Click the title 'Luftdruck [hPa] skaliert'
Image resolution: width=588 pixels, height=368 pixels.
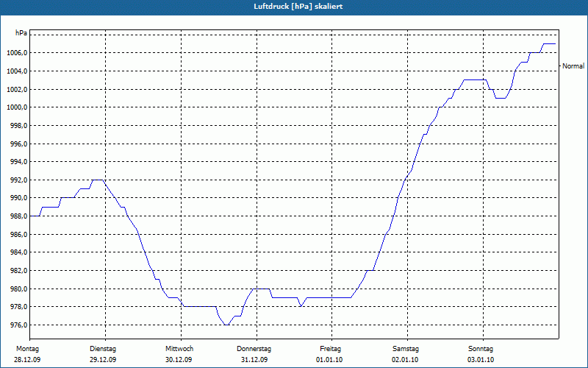click(x=298, y=7)
